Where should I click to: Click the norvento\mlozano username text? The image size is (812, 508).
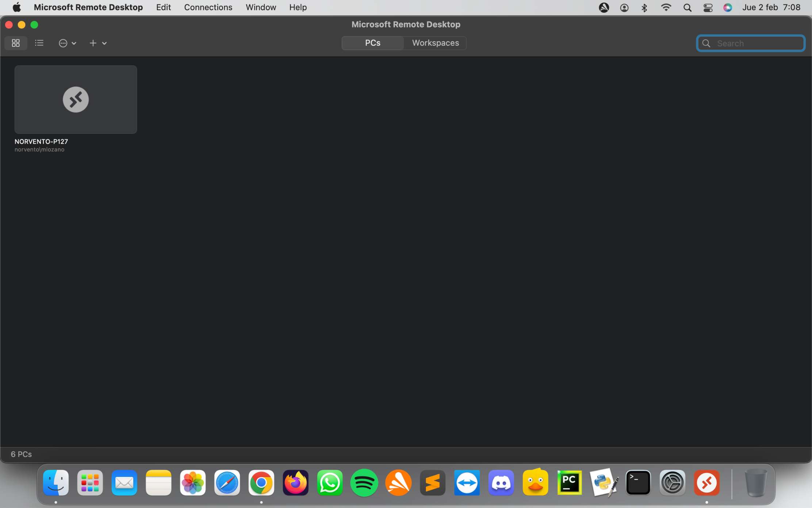[39, 149]
